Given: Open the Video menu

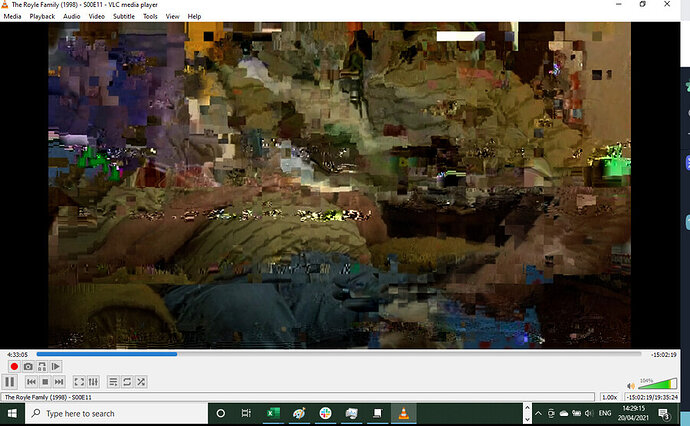Looking at the screenshot, I should click(x=96, y=16).
